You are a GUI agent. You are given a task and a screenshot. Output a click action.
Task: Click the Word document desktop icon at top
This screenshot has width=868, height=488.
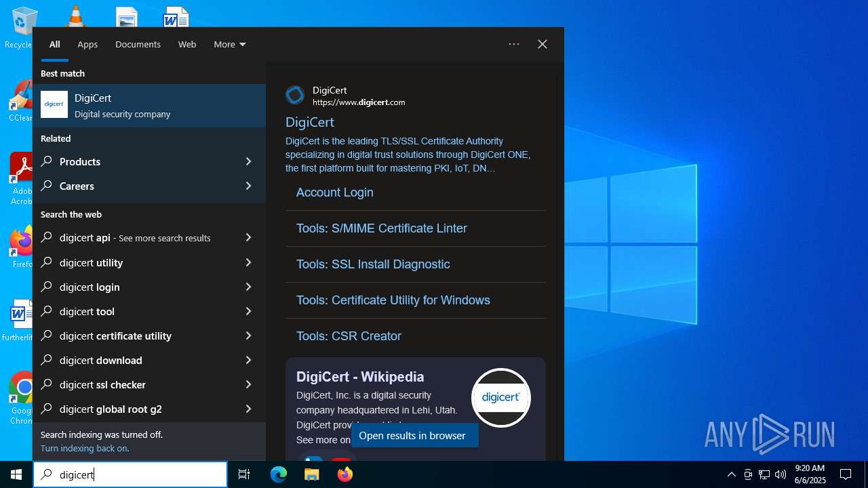[176, 16]
